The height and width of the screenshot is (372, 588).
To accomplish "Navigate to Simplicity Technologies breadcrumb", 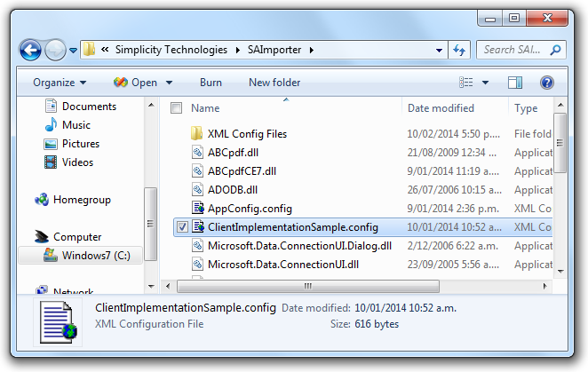I will point(171,50).
